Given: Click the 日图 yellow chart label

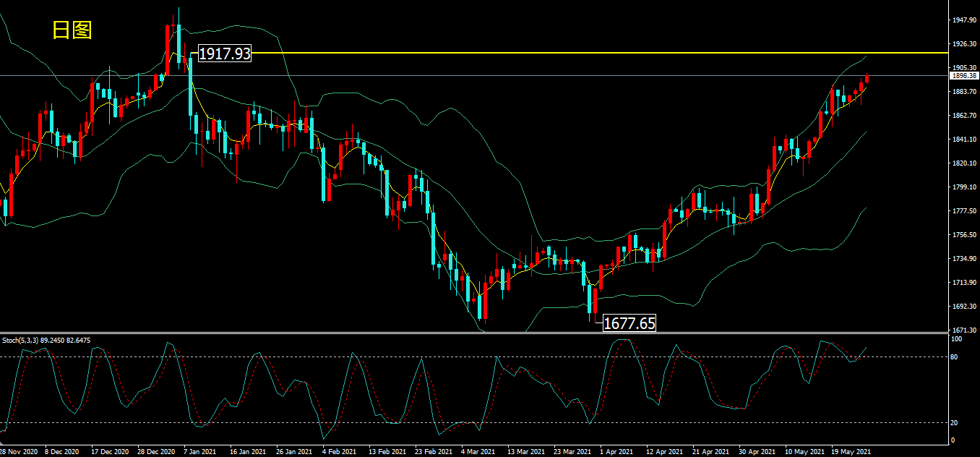Looking at the screenshot, I should (72, 30).
